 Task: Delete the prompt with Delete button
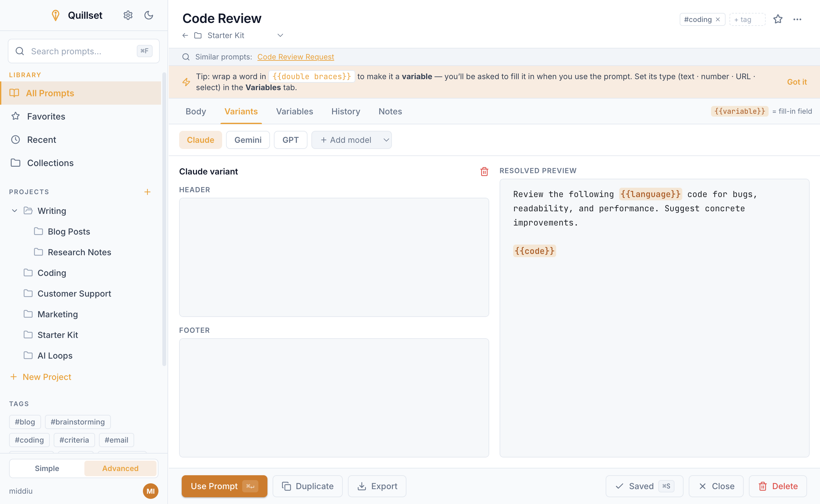[778, 486]
